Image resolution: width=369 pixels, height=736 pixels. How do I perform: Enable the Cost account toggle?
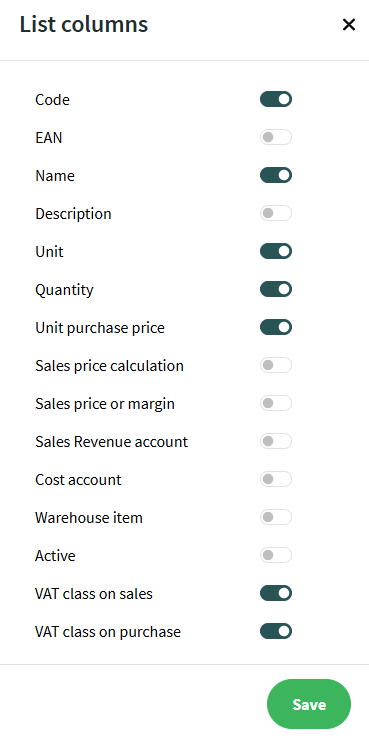tap(276, 479)
